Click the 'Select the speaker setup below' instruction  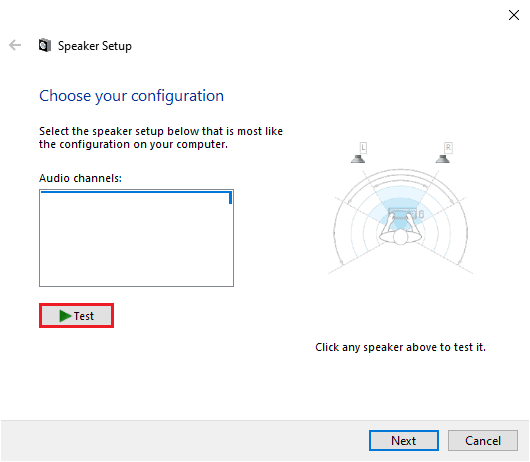click(161, 138)
